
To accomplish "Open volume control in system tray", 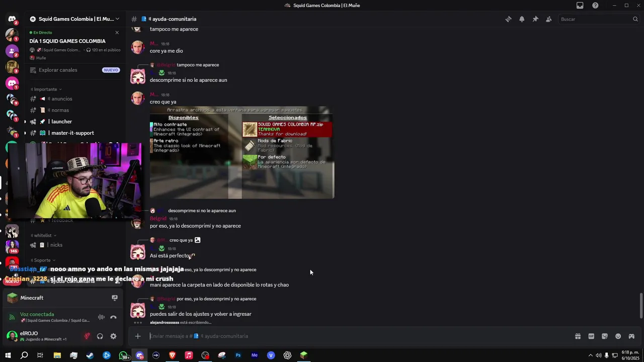I will pos(598,355).
